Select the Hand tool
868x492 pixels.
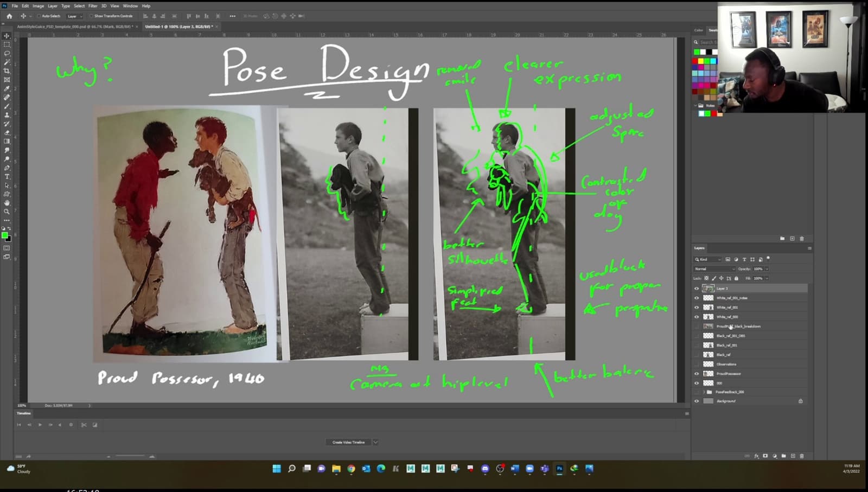(x=7, y=202)
